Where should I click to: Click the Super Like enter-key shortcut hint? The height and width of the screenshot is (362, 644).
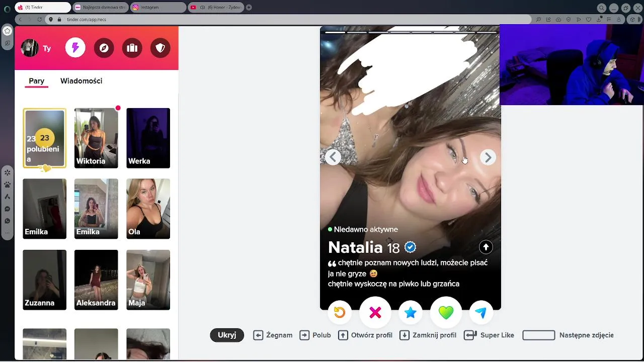pos(489,335)
